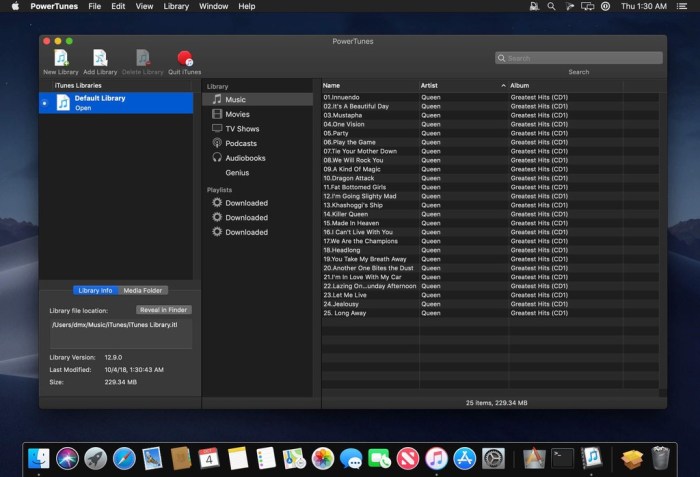
Task: Open the File menu
Action: pos(94,6)
